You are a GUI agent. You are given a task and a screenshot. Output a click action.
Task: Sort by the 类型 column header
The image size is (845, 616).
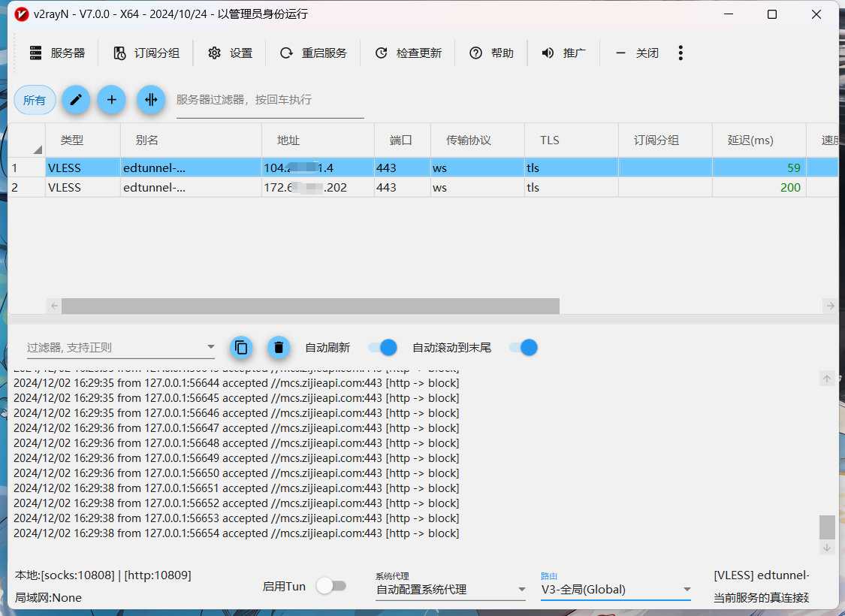click(x=83, y=140)
